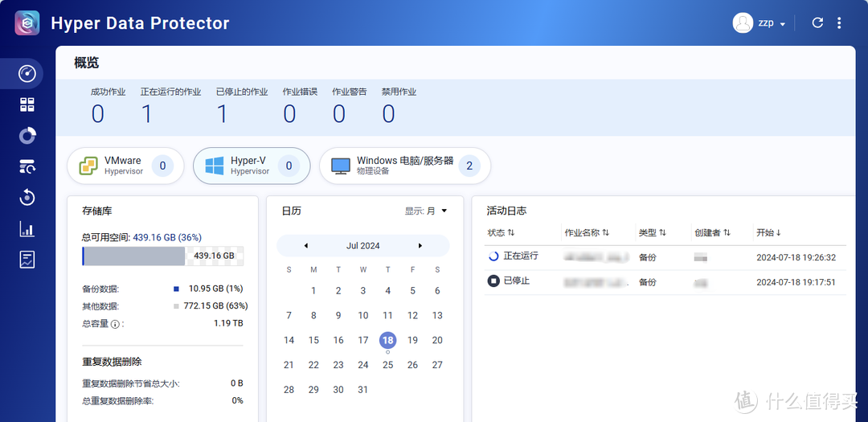The width and height of the screenshot is (868, 422).
Task: Go to previous month in calendar
Action: 306,246
